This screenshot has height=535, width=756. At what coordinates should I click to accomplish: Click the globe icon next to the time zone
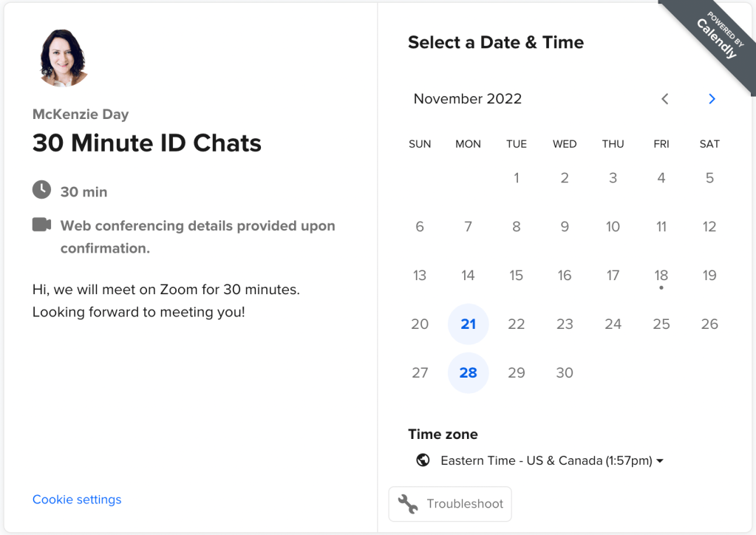(423, 460)
